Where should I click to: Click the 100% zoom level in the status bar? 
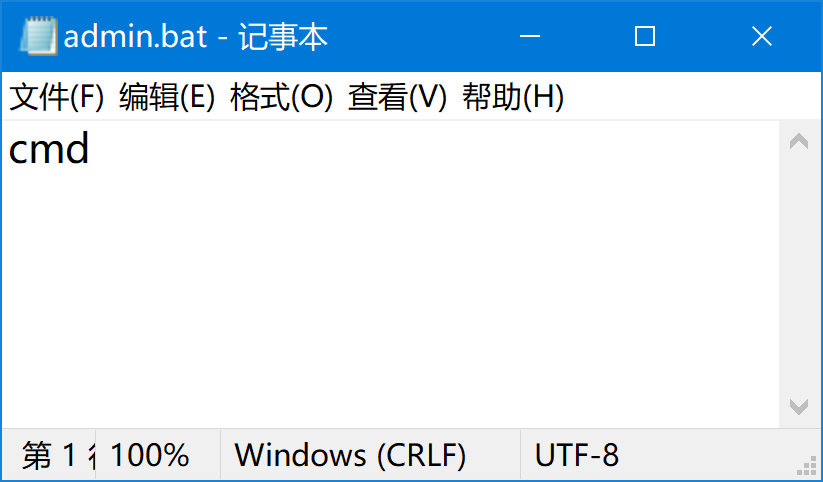[150, 455]
